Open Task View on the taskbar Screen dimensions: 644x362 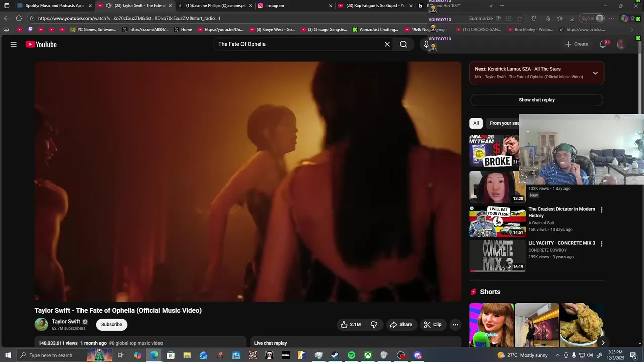pyautogui.click(x=121, y=355)
